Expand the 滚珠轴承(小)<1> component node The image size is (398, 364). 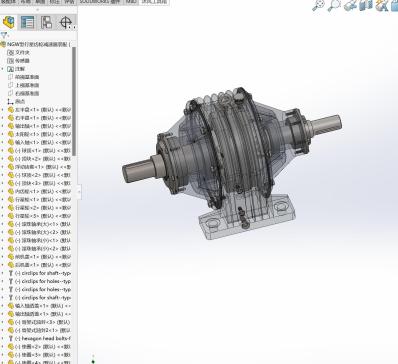3,240
